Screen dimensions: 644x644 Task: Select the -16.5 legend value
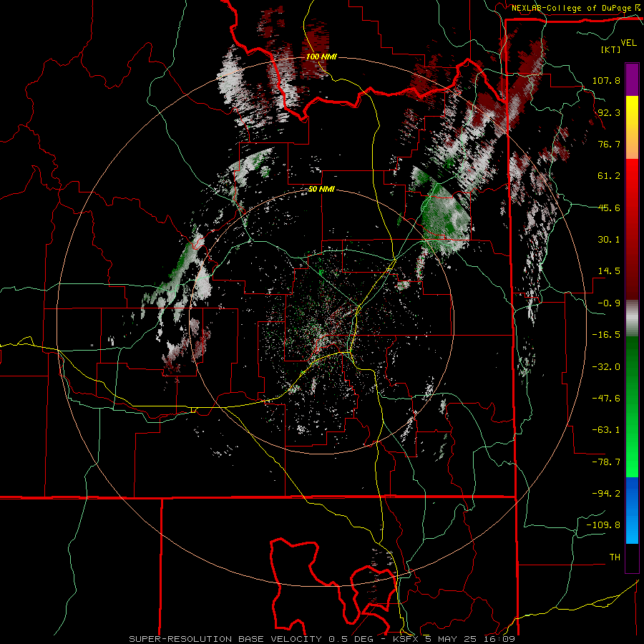pyautogui.click(x=606, y=335)
